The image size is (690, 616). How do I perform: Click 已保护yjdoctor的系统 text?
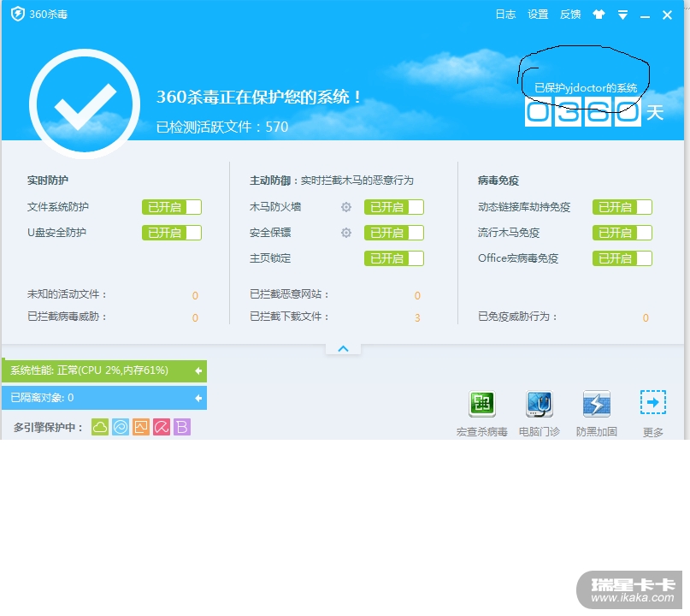tap(586, 88)
